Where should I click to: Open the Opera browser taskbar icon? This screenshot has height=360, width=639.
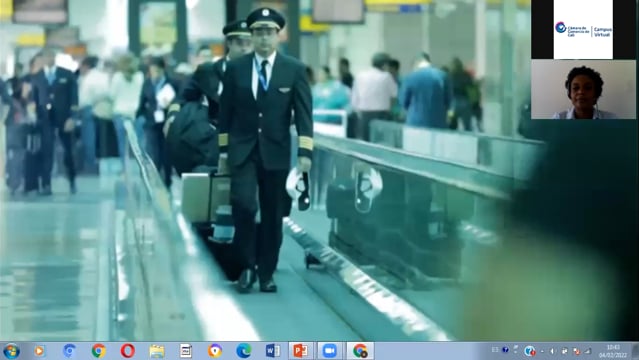point(128,351)
